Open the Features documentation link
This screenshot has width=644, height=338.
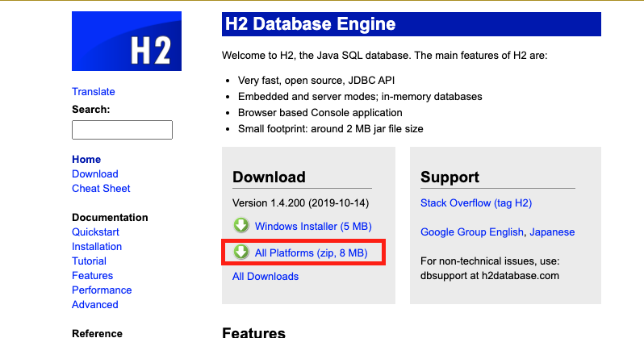pyautogui.click(x=93, y=276)
